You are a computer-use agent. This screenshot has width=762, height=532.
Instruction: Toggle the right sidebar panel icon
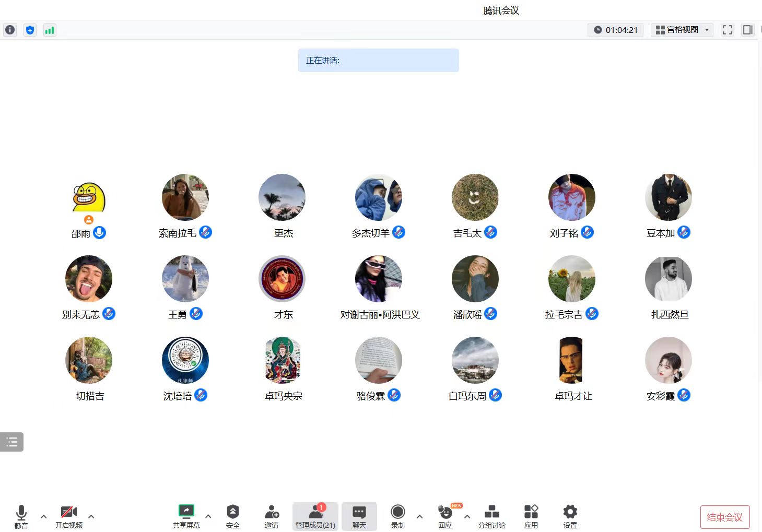coord(747,30)
